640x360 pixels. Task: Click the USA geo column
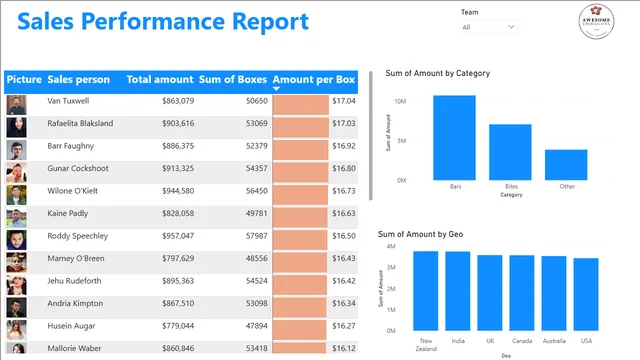click(x=586, y=294)
